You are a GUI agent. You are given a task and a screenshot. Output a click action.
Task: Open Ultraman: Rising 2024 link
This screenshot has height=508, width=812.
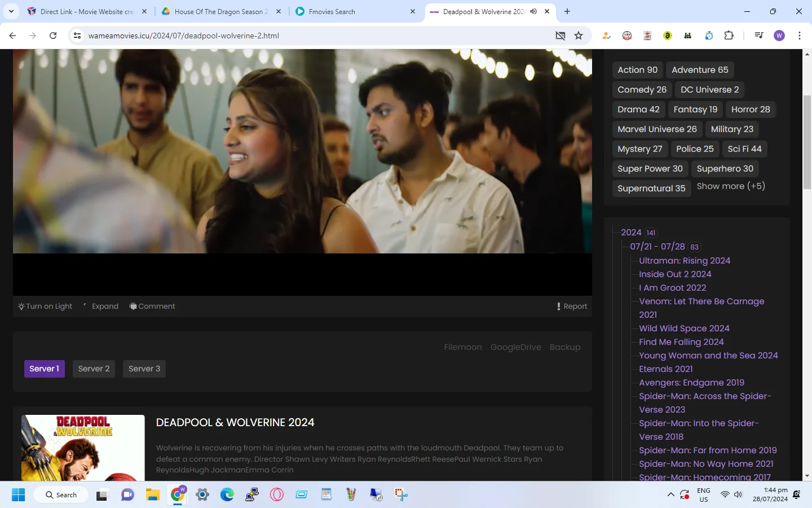685,261
